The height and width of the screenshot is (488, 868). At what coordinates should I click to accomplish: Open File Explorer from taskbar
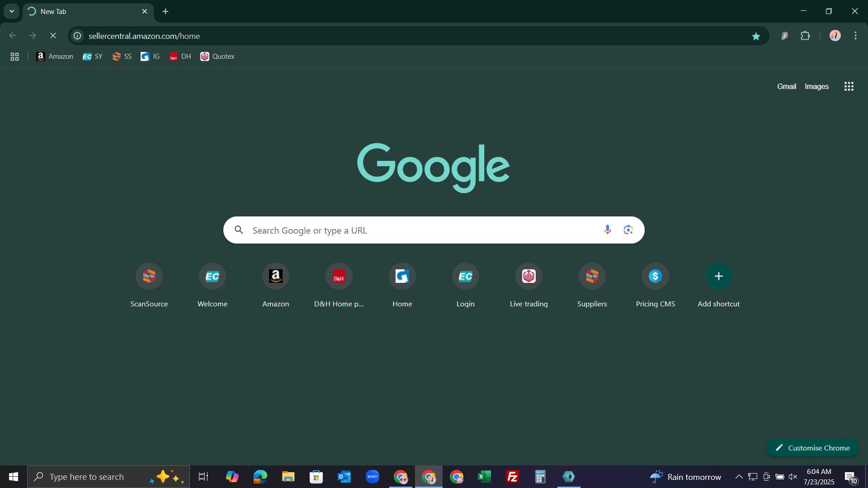(288, 477)
